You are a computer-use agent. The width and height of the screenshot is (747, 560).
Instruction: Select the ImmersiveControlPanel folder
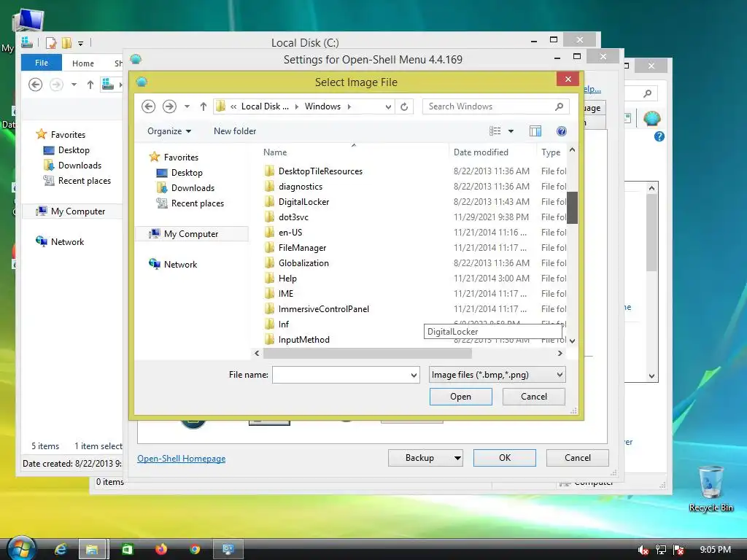pyautogui.click(x=323, y=308)
